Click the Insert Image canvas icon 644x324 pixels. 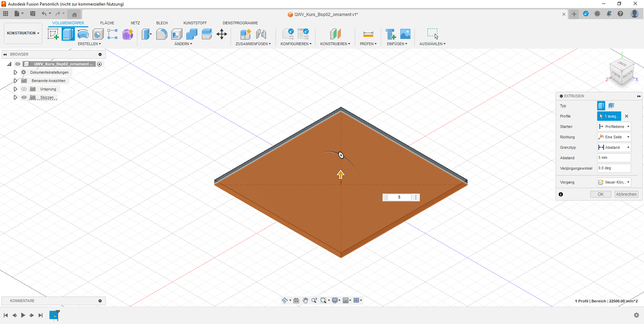pyautogui.click(x=405, y=34)
